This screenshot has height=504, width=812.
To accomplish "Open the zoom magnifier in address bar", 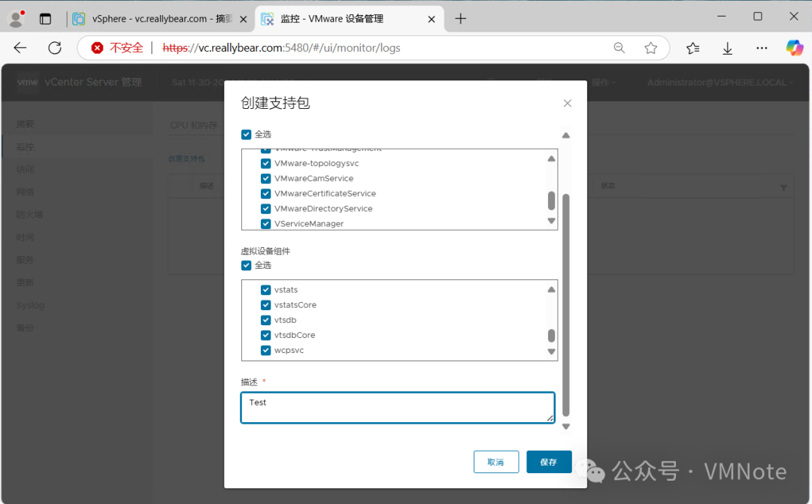I will (619, 48).
